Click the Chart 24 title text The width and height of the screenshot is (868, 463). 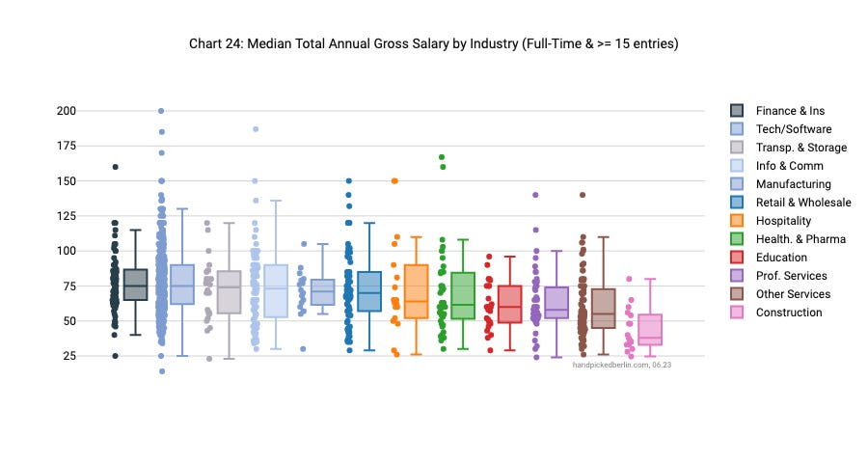(x=433, y=43)
